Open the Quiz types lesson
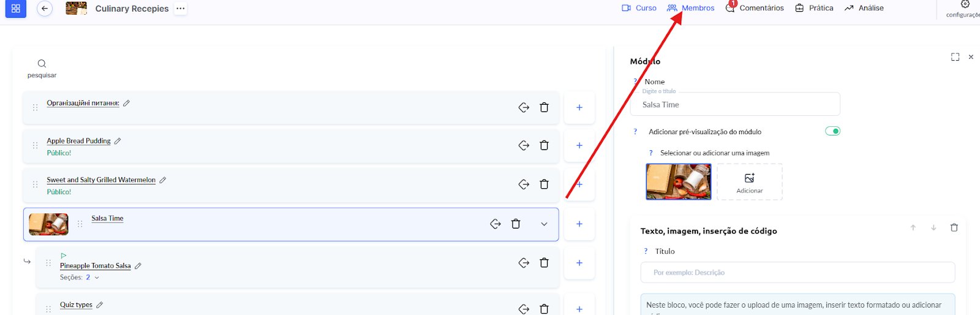 (x=76, y=305)
